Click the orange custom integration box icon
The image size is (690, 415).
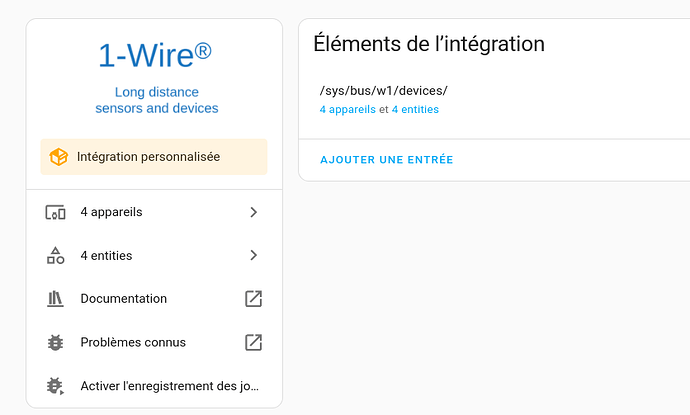click(x=58, y=157)
